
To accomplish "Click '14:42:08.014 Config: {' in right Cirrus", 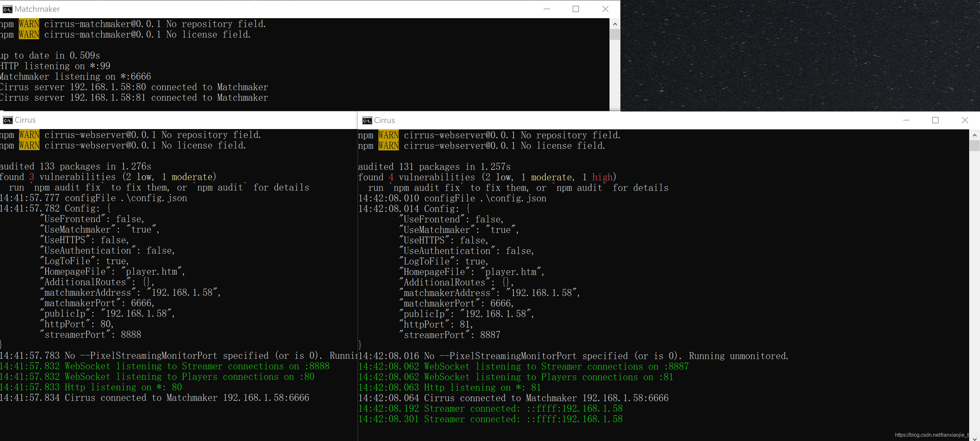I will [414, 209].
